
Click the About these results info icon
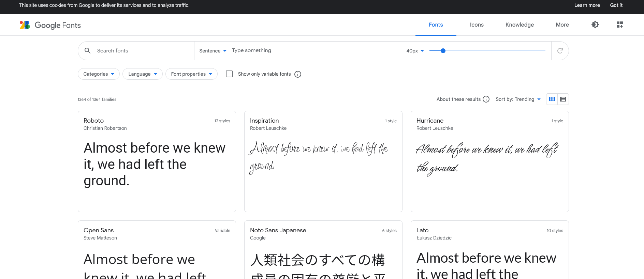[486, 99]
